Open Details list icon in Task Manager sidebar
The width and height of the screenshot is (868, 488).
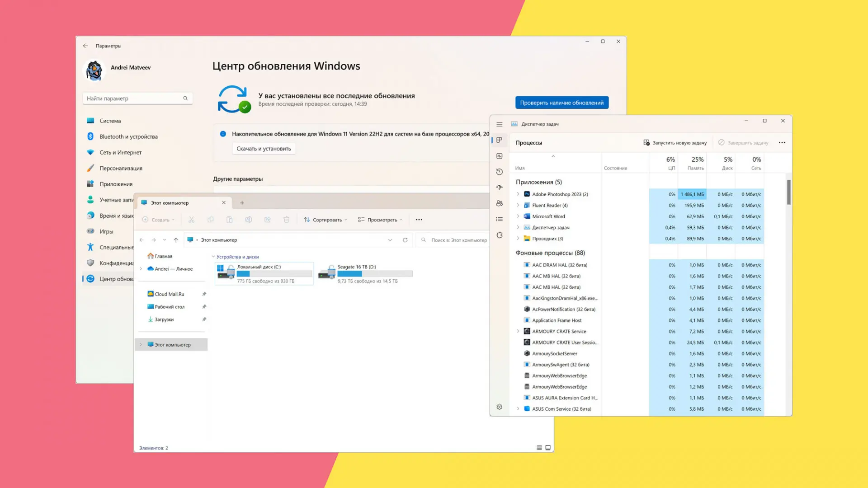coord(500,219)
